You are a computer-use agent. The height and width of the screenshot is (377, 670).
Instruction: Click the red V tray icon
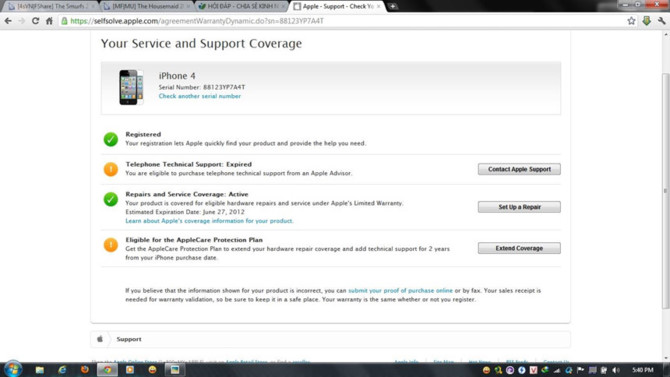pyautogui.click(x=533, y=370)
